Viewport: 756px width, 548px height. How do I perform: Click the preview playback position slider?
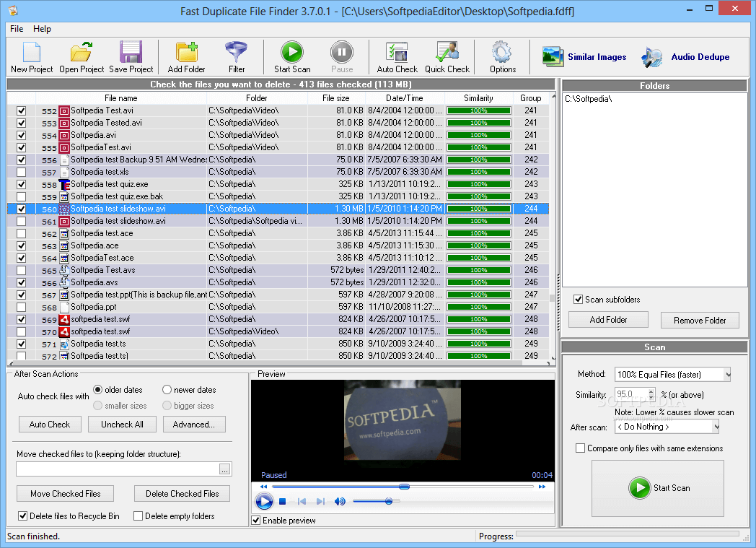coord(403,487)
